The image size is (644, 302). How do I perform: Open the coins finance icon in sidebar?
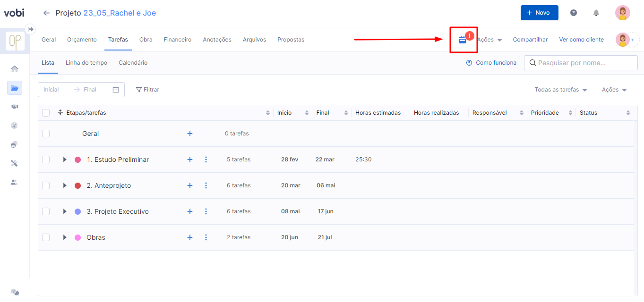(15, 144)
